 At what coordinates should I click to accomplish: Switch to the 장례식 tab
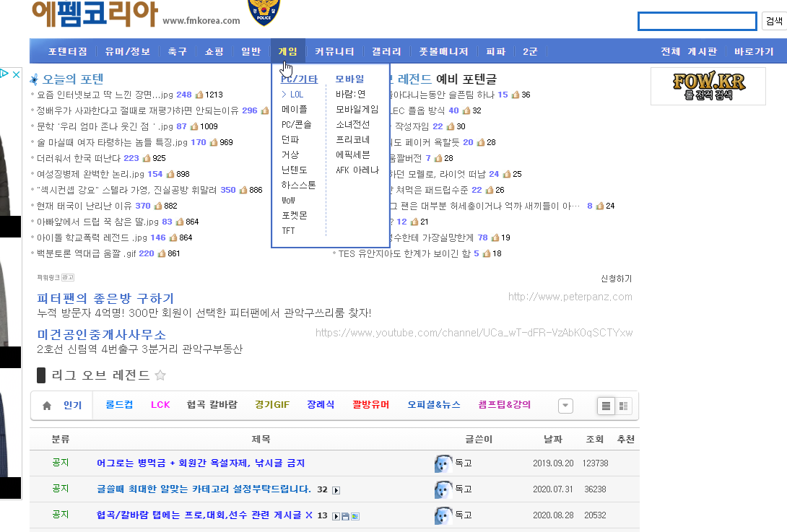click(x=321, y=404)
